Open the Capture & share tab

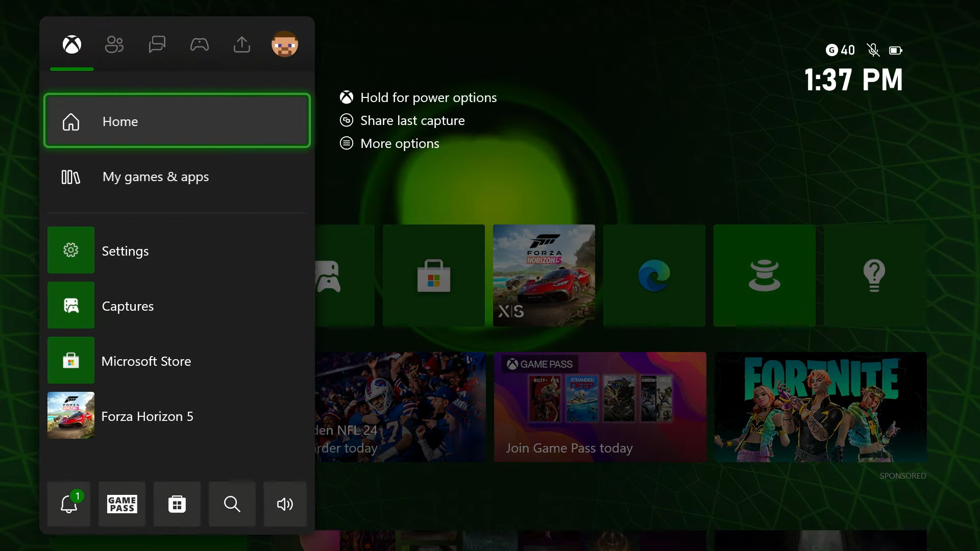tap(242, 45)
